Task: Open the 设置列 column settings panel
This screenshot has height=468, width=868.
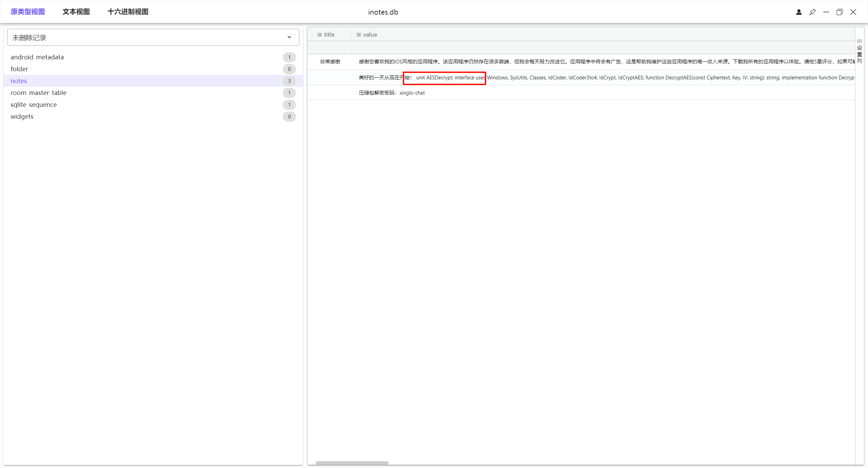Action: pyautogui.click(x=859, y=52)
